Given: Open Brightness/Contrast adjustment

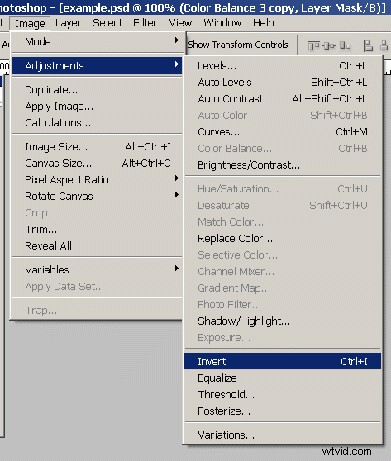Looking at the screenshot, I should 282,165.
